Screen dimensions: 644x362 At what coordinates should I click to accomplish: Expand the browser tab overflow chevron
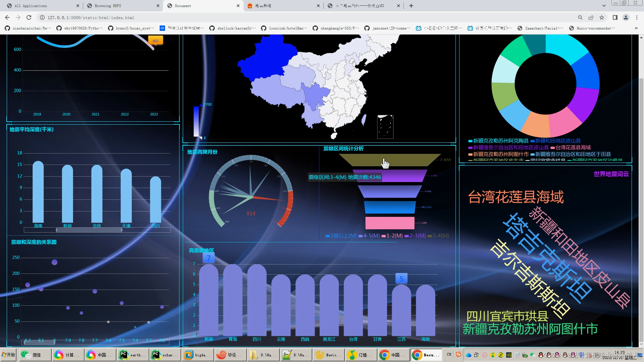tap(604, 5)
